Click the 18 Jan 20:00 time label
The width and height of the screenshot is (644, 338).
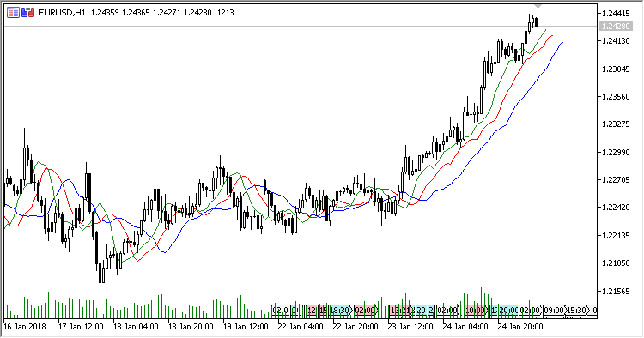[191, 327]
